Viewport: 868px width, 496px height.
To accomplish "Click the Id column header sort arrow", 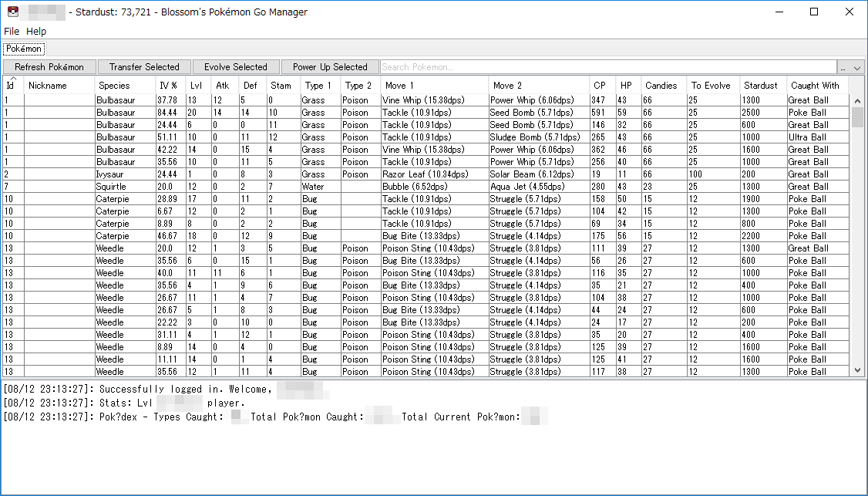I will pyautogui.click(x=13, y=79).
